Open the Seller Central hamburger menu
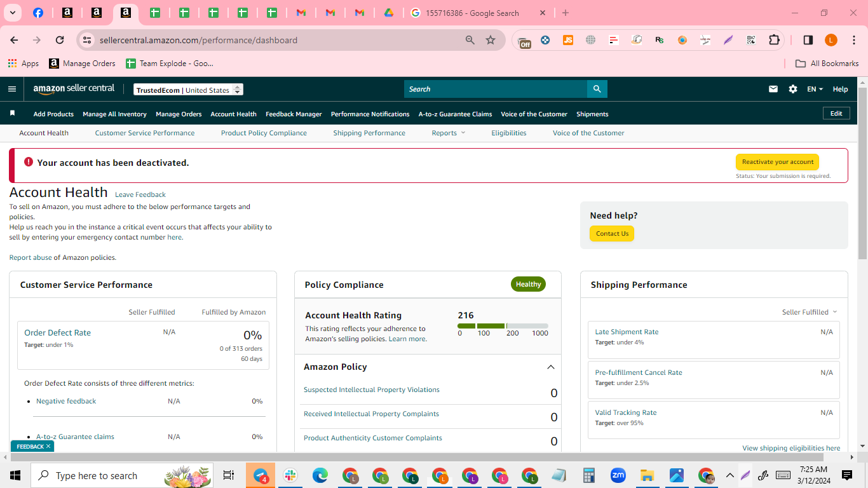 12,89
